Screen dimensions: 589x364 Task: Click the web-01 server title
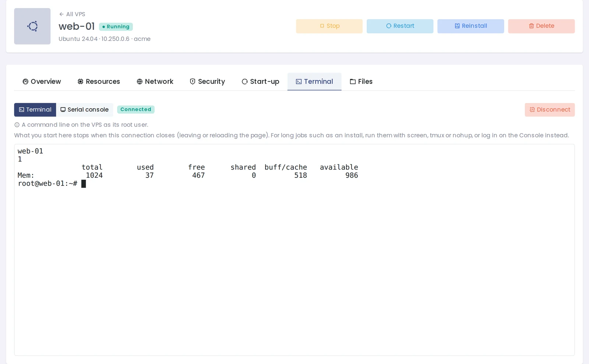tap(77, 26)
